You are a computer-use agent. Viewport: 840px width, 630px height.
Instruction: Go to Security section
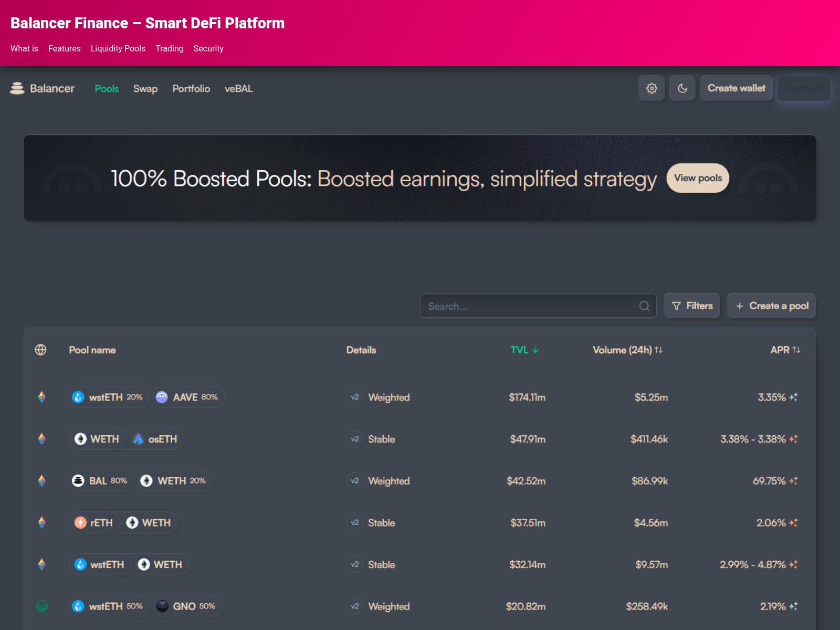[x=208, y=48]
